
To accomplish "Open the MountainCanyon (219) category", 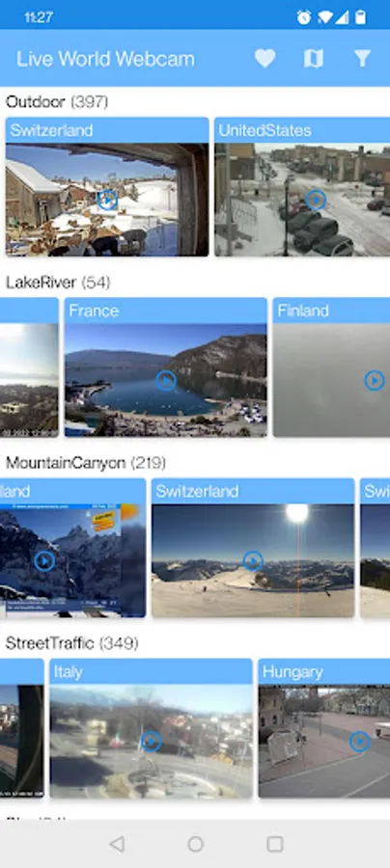I will (x=86, y=463).
